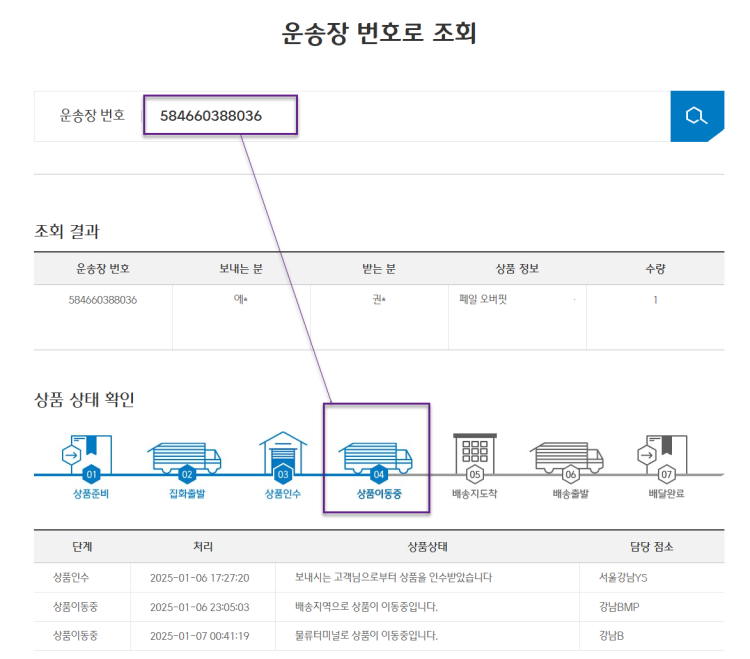Click the 수량 column header
This screenshot has width=750, height=659.
655,269
